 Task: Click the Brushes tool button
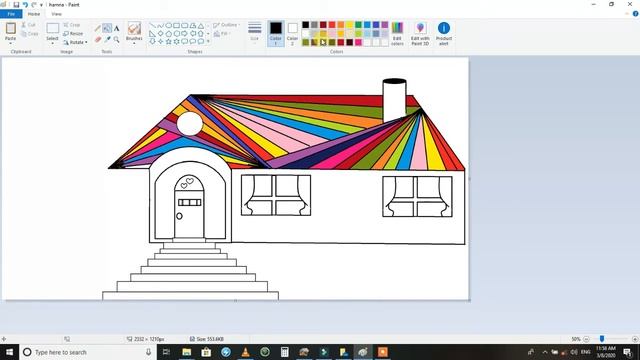click(134, 28)
